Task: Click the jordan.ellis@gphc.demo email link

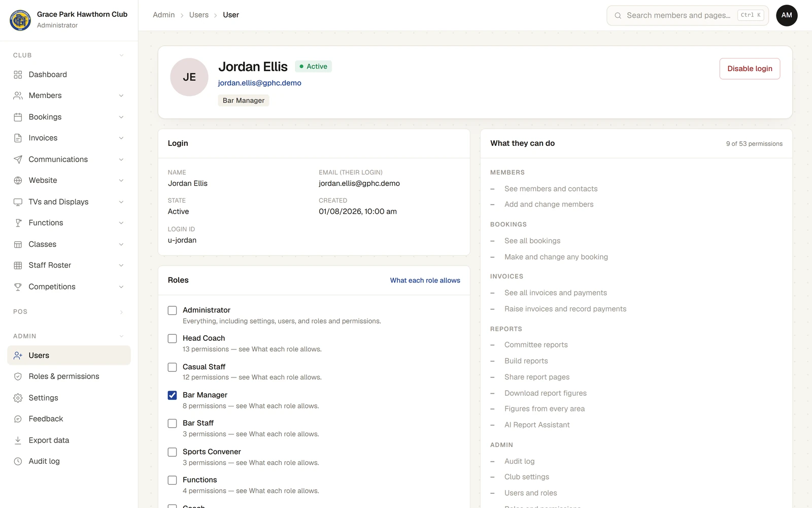Action: (x=260, y=83)
